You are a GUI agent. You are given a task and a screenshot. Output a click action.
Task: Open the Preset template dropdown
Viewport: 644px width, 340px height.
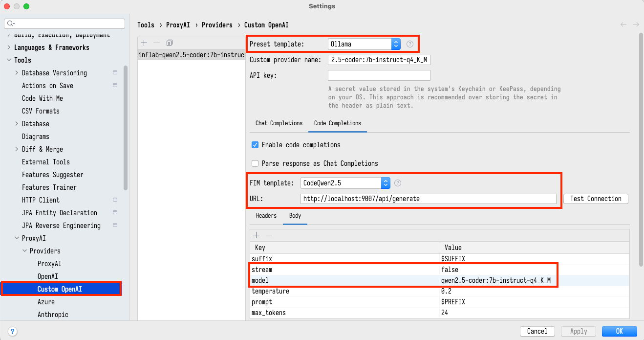pyautogui.click(x=364, y=44)
